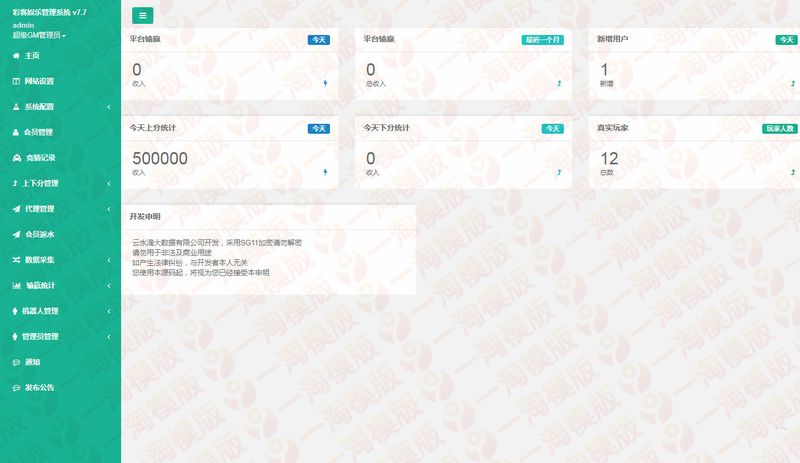Screen dimensions: 800x463
Task: Click the 今天 badge on first 平台输赢 card
Action: [319, 40]
